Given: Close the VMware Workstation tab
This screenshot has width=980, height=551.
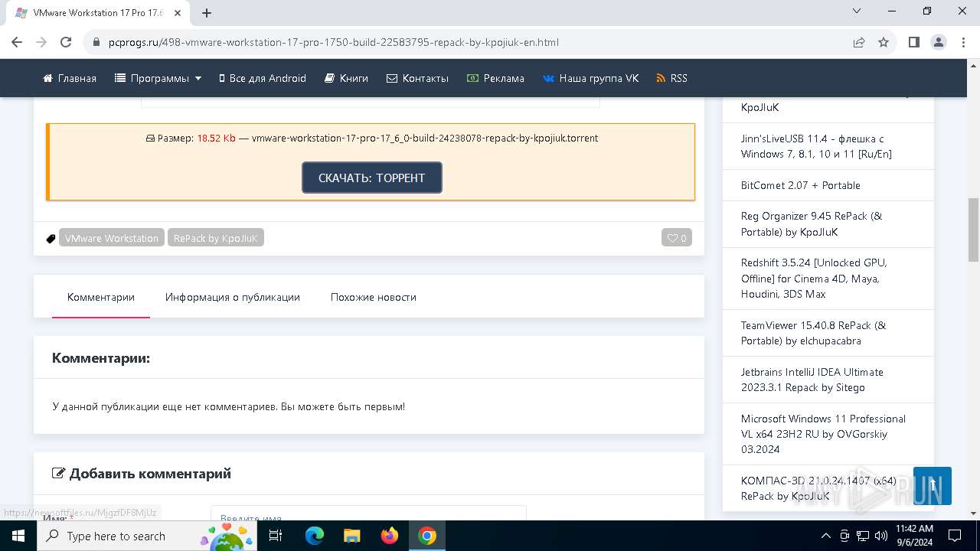Looking at the screenshot, I should (178, 13).
